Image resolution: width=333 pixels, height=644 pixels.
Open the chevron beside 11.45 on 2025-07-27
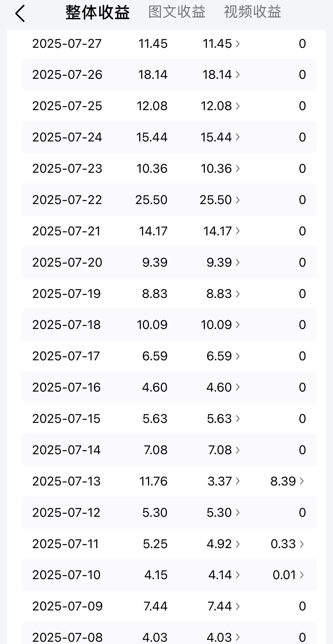click(x=238, y=44)
